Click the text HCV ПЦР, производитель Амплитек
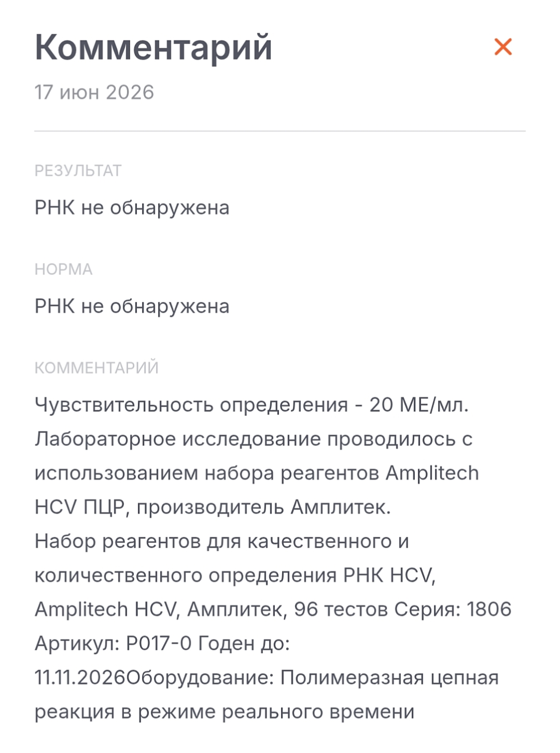 click(x=213, y=507)
